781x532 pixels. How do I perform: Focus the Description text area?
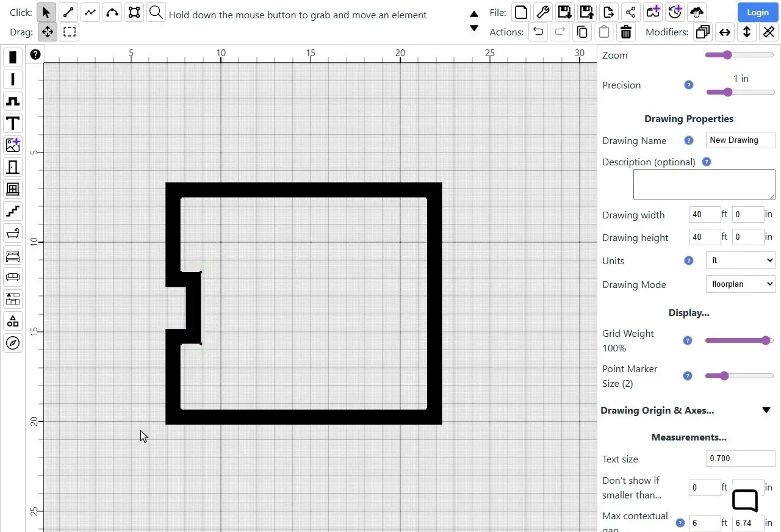(704, 184)
